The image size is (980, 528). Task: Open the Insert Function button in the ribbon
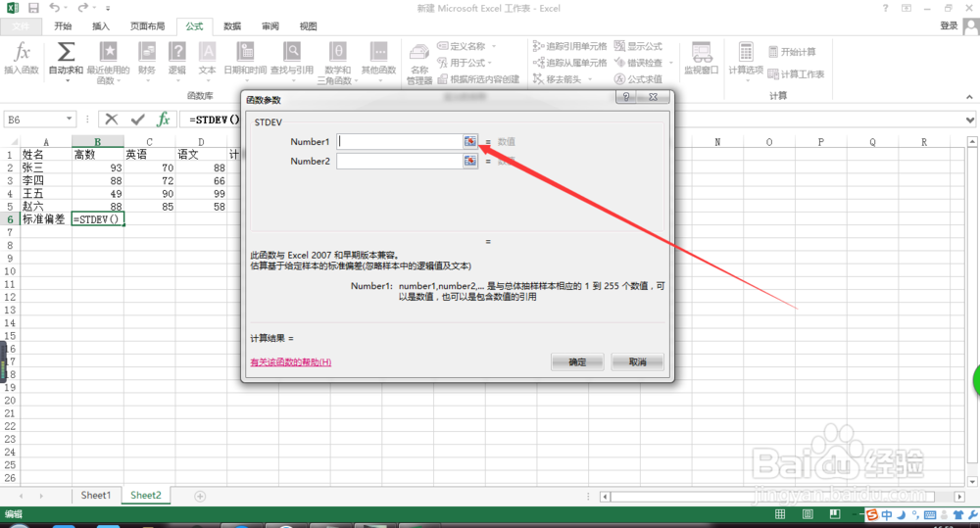click(22, 59)
